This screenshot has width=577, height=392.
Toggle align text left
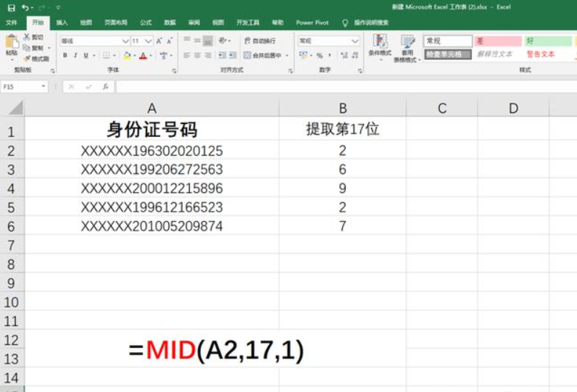[x=187, y=55]
